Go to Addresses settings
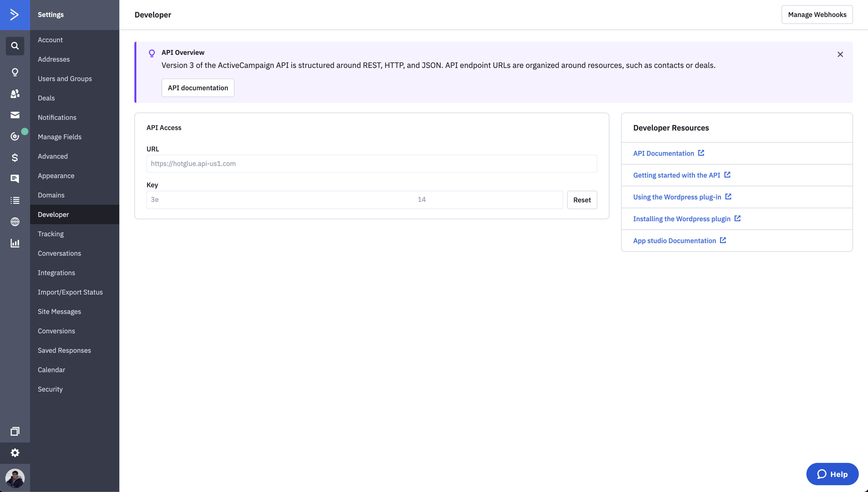This screenshot has height=492, width=868. coord(75,59)
